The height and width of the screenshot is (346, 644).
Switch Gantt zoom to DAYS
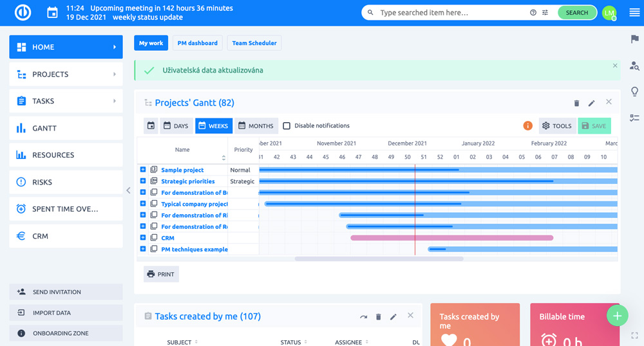pyautogui.click(x=176, y=126)
